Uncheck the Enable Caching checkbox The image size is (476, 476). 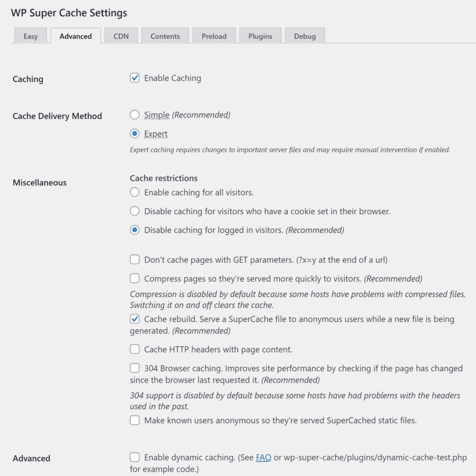135,78
